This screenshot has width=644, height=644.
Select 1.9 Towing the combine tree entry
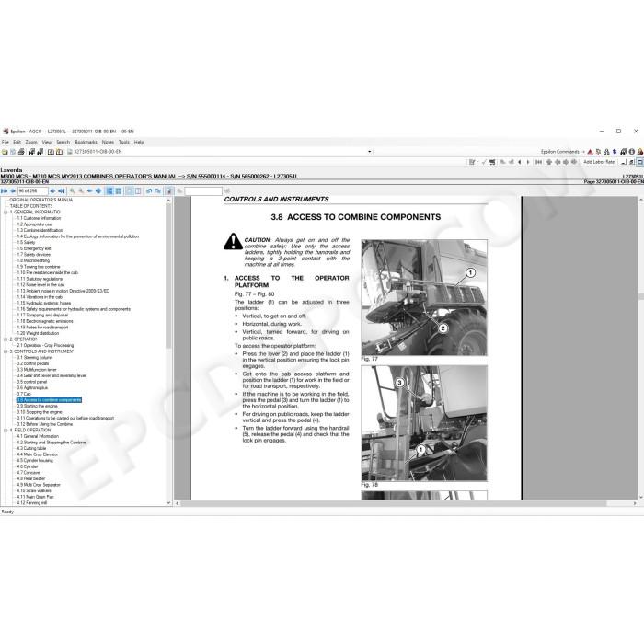39,267
